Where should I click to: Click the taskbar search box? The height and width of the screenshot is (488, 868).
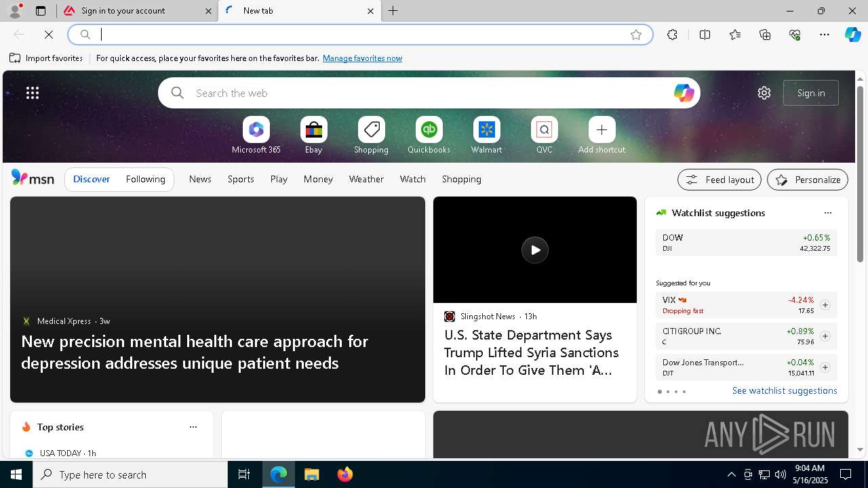point(130,474)
